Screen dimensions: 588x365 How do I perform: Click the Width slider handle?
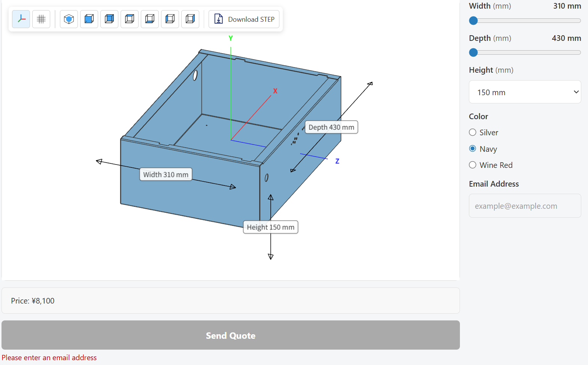click(473, 21)
